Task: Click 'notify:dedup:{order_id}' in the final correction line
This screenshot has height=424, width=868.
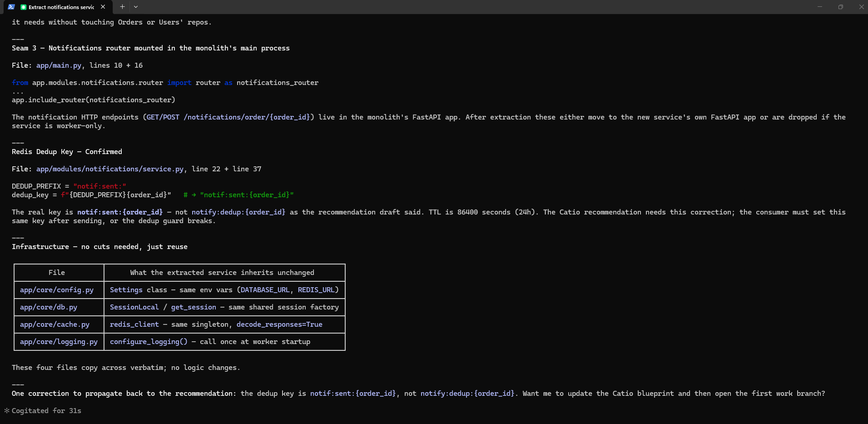Action: coord(467,394)
